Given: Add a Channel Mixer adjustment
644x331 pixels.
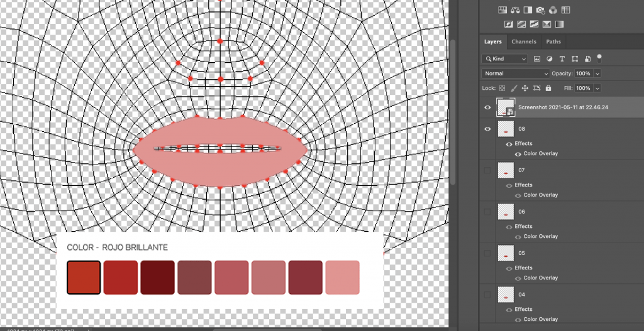Looking at the screenshot, I should point(553,10).
